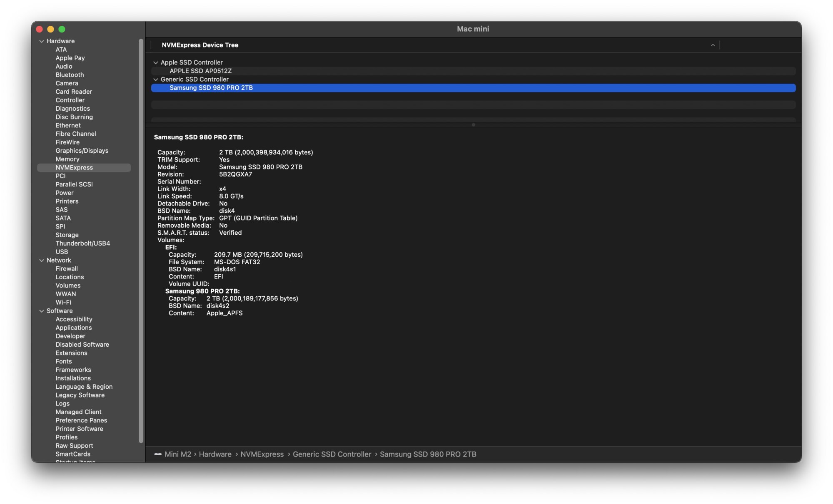Collapse the Generic SSD Controller tree node
This screenshot has width=833, height=504.
pos(156,79)
